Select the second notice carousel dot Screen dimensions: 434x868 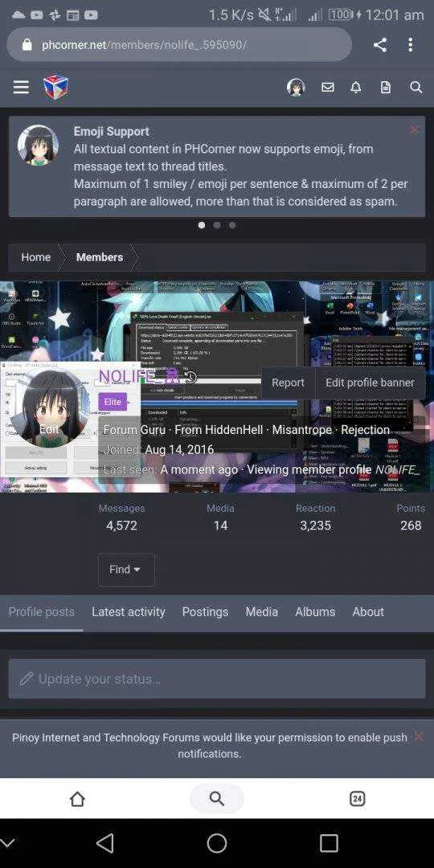click(x=217, y=225)
